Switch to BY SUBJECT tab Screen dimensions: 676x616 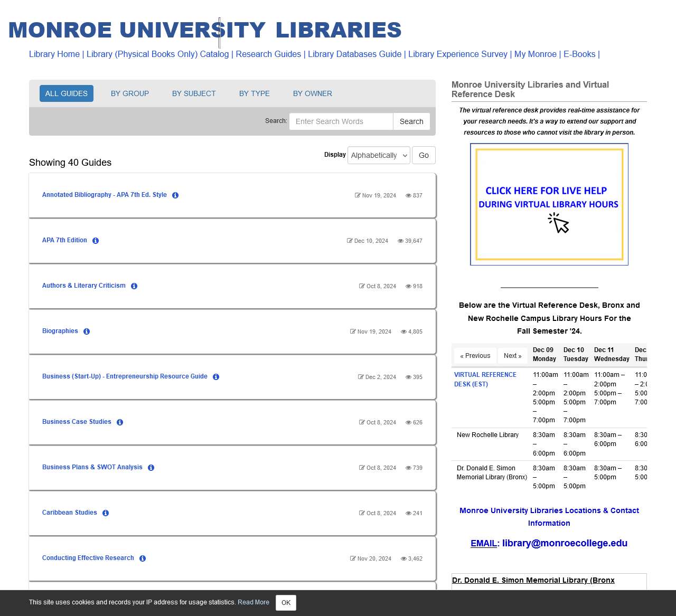194,93
